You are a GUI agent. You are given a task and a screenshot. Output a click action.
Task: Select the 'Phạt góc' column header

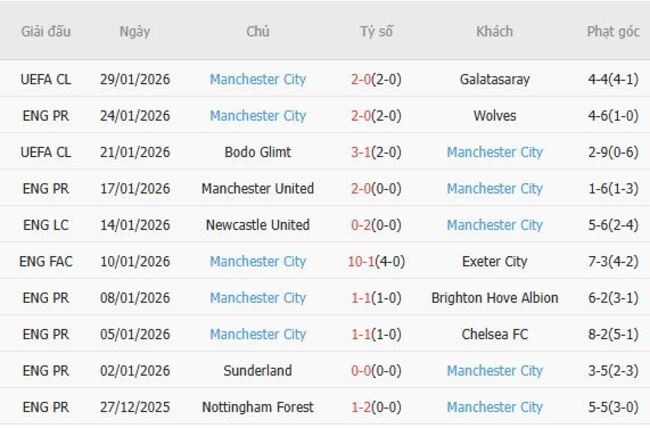tap(613, 31)
